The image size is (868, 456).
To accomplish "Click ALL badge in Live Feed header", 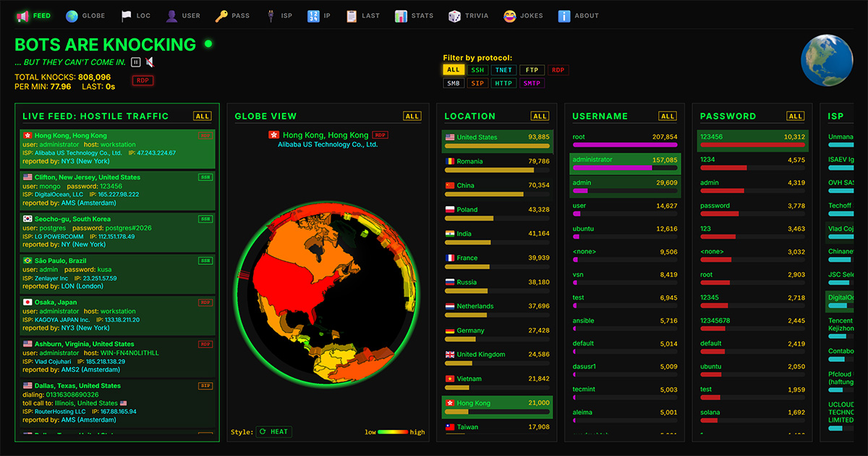I will (203, 116).
